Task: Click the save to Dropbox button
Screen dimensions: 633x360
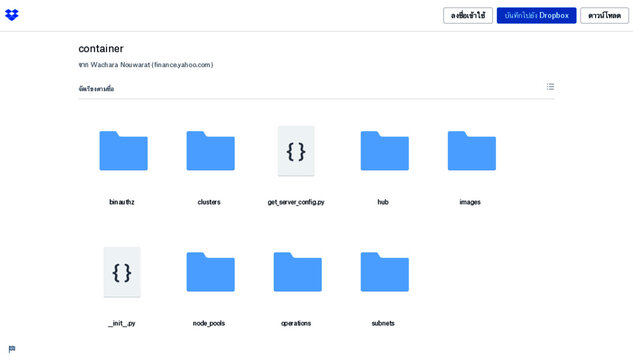Action: coord(537,15)
